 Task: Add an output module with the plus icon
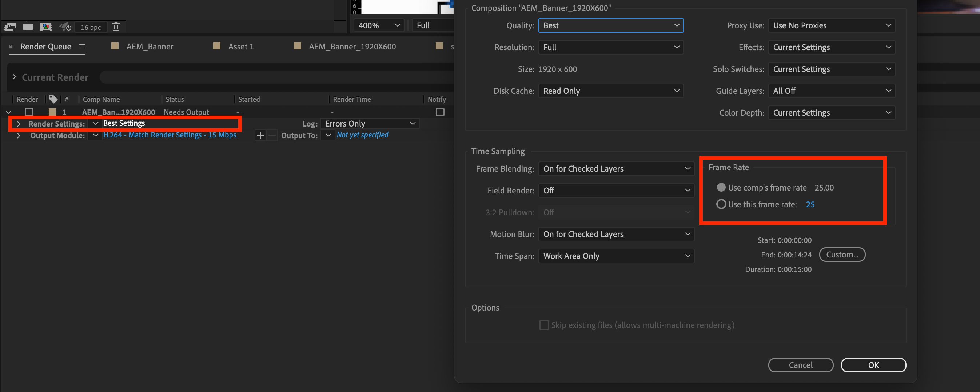click(260, 135)
